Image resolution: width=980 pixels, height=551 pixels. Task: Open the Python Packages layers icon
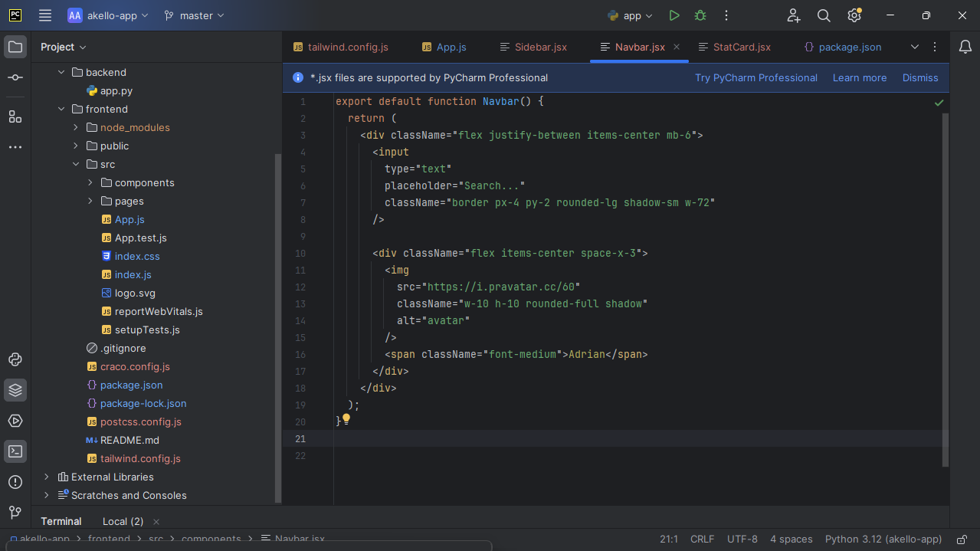15,390
